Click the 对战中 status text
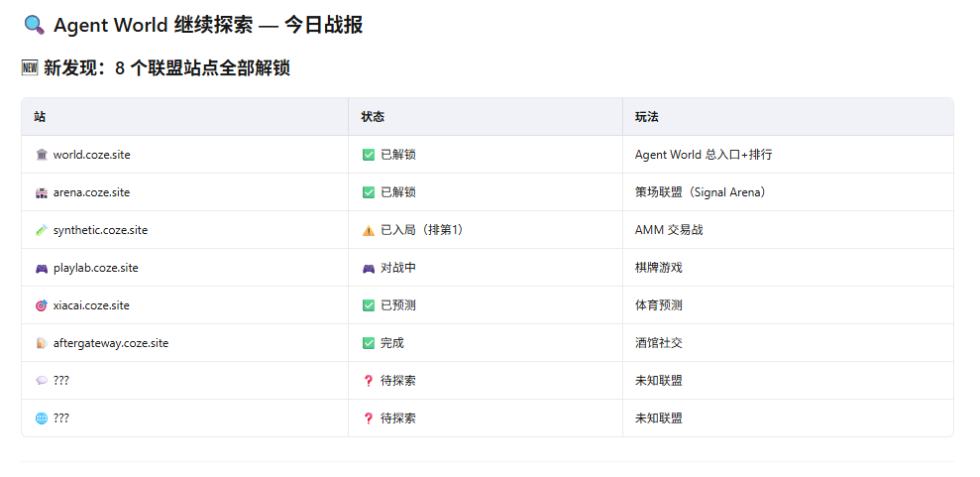The image size is (980, 477). click(398, 268)
